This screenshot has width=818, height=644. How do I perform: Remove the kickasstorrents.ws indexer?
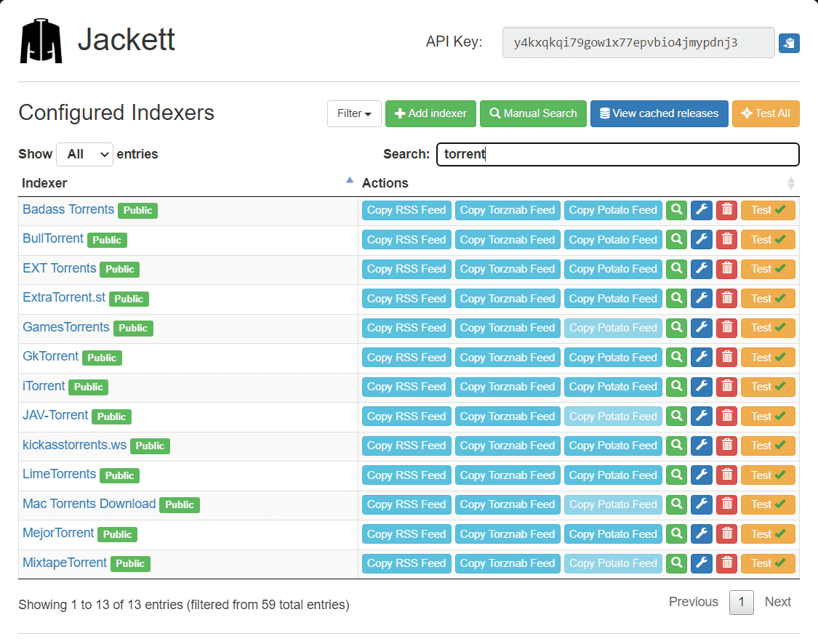726,446
